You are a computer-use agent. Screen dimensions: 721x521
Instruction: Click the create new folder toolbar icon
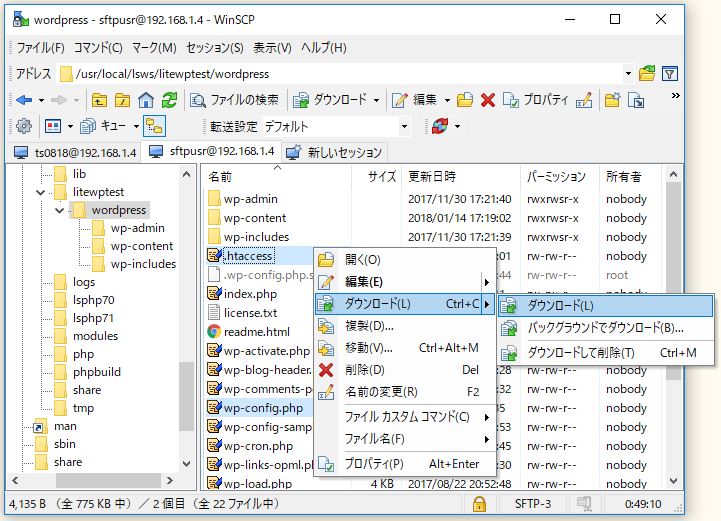612,100
